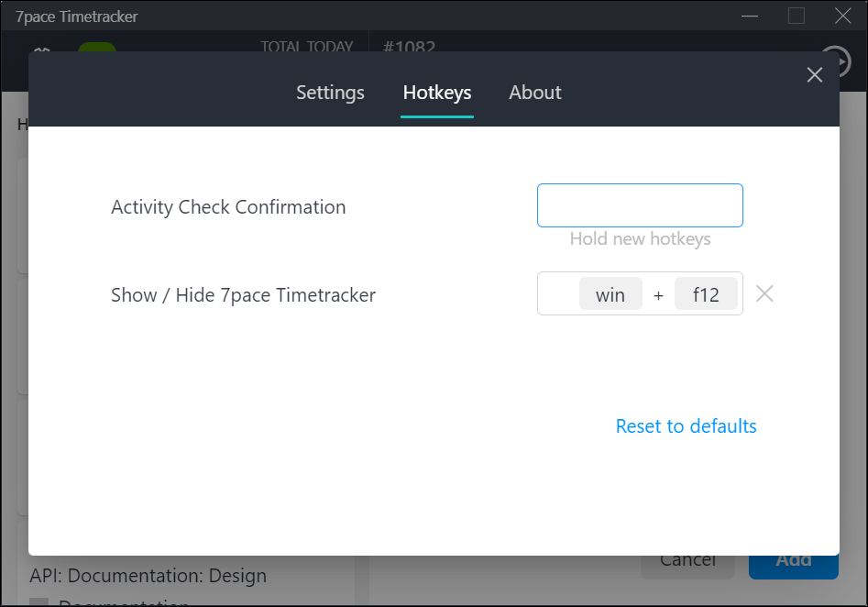This screenshot has height=607, width=868.
Task: Click 'API: Documentation: Design' item in background
Action: (148, 576)
